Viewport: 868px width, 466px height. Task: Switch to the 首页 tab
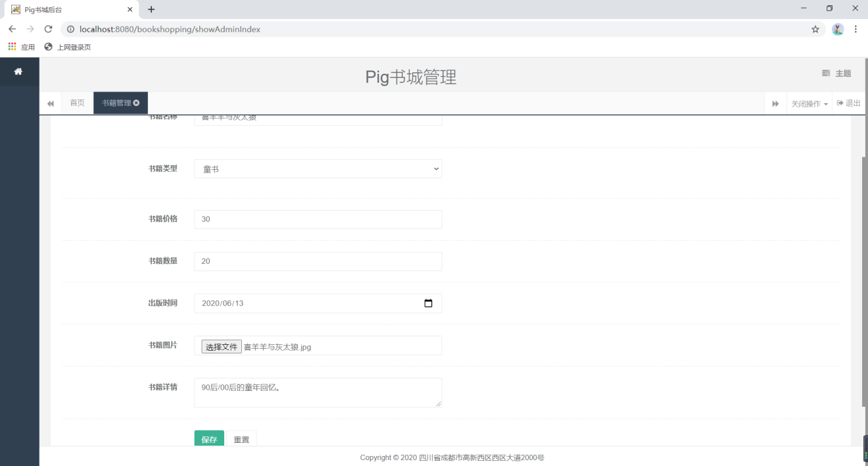tap(78, 103)
